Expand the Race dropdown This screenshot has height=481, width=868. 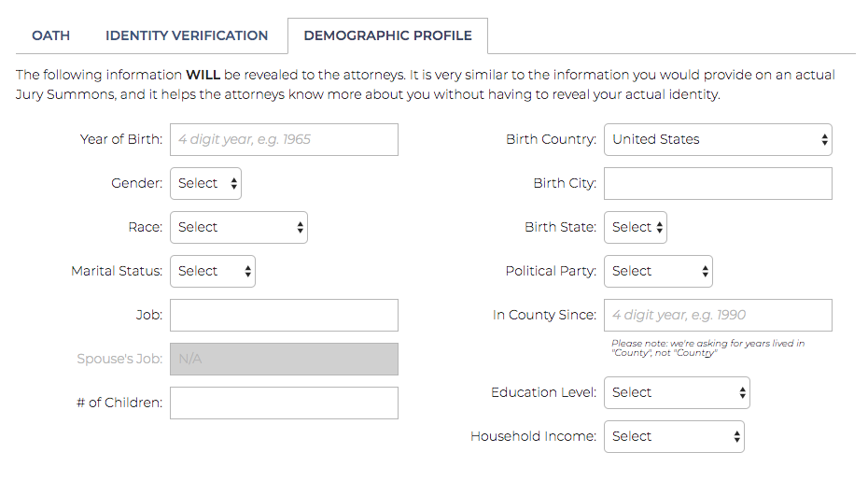pyautogui.click(x=239, y=227)
